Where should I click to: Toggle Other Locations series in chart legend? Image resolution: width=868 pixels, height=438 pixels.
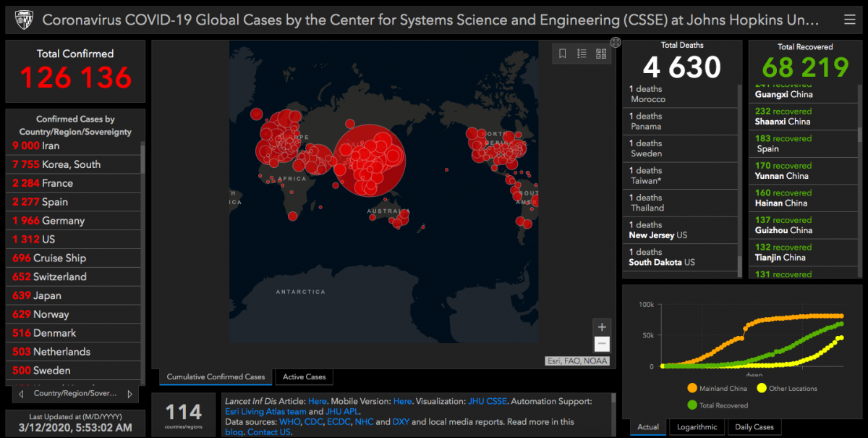[x=786, y=389]
